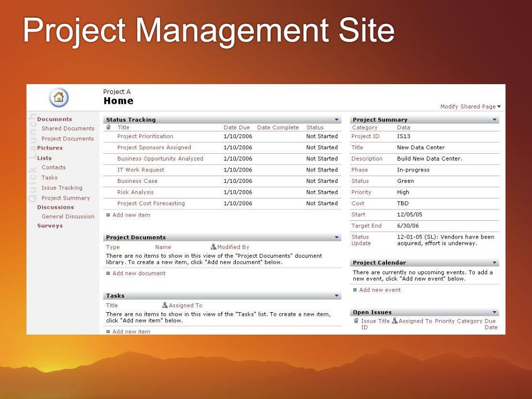Sort Status Tracking by Title column
The height and width of the screenshot is (399, 532).
click(124, 128)
